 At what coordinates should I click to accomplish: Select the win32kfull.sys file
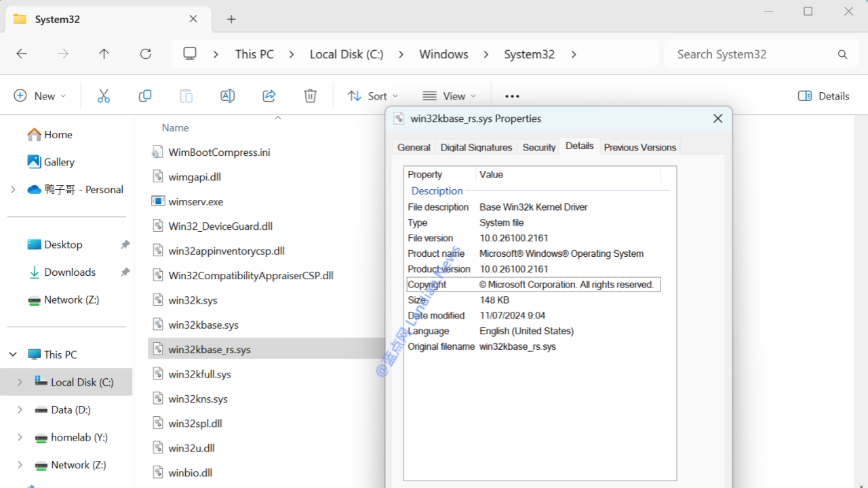click(x=200, y=374)
